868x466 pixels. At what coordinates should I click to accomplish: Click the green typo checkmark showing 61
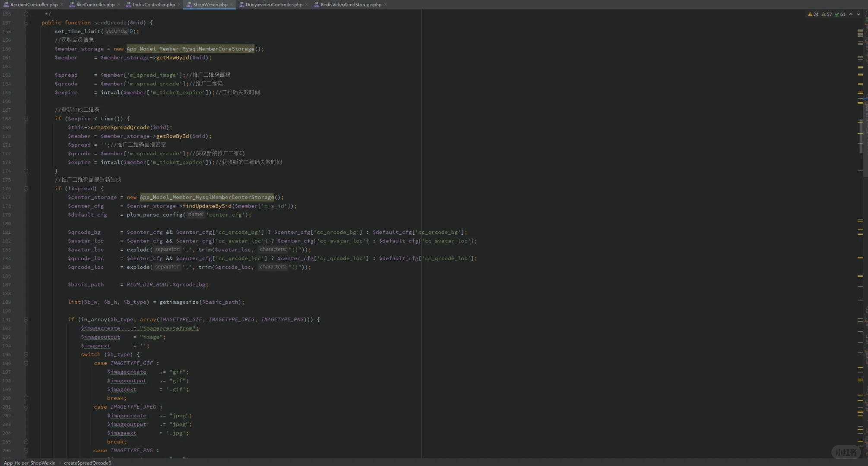(x=840, y=14)
